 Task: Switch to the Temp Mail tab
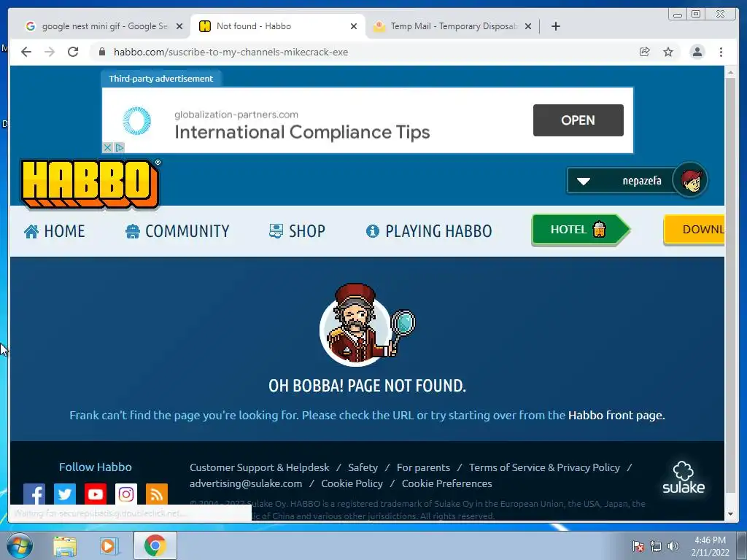452,26
